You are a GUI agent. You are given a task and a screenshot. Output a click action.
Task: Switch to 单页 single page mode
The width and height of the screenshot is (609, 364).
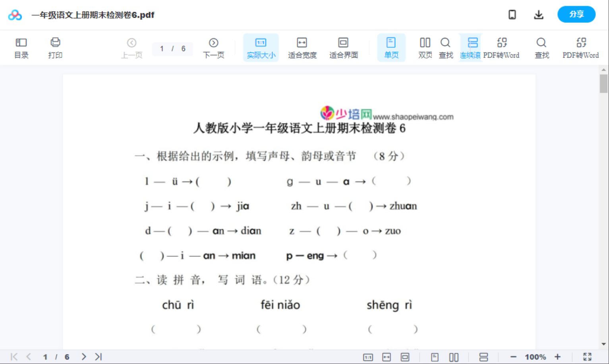click(391, 48)
